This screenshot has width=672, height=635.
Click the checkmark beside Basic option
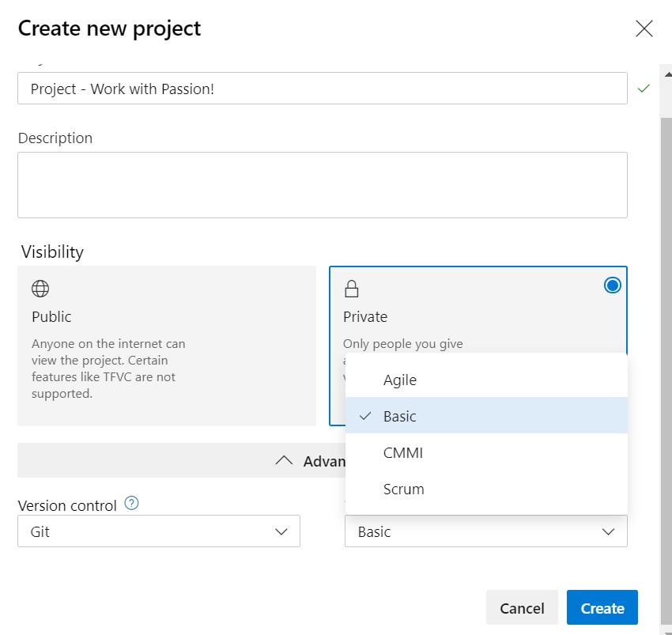(x=365, y=416)
